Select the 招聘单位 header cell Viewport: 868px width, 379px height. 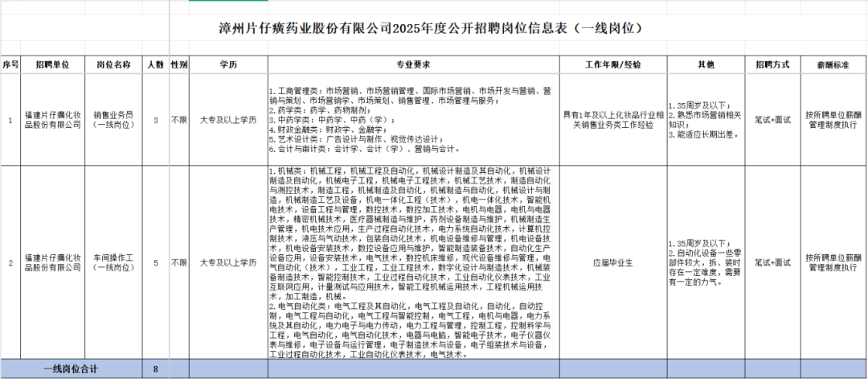coord(52,64)
